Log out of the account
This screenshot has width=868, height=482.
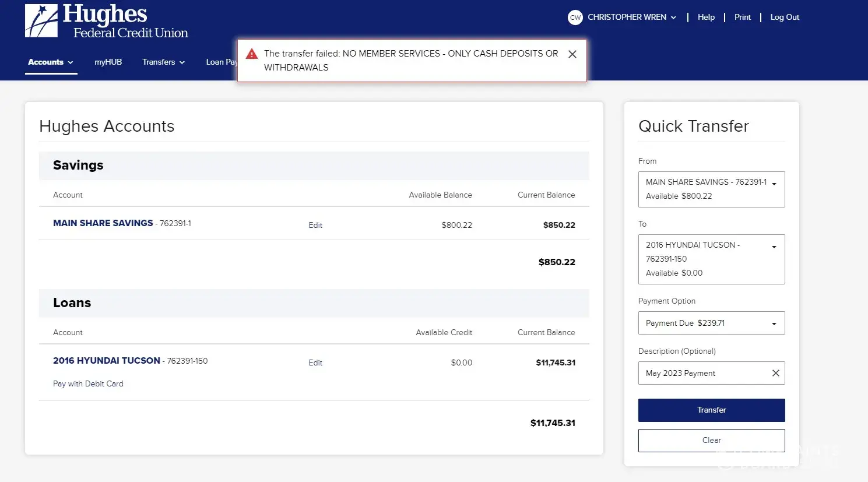[x=784, y=17]
